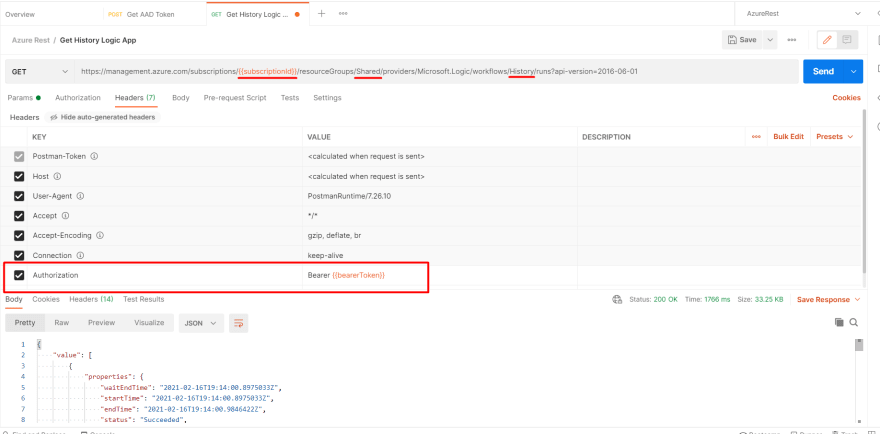This screenshot has height=434, width=880.
Task: Switch to the pencil build mode icon
Action: 826,40
